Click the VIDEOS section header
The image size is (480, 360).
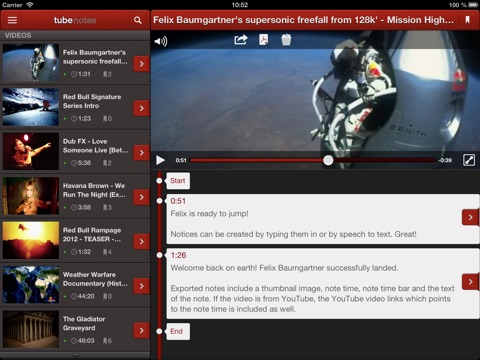(18, 35)
